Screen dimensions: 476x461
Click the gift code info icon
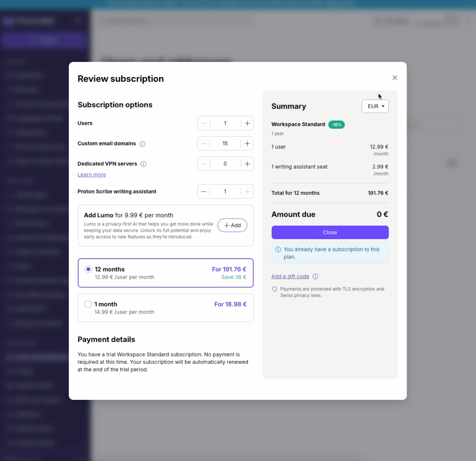click(x=315, y=276)
